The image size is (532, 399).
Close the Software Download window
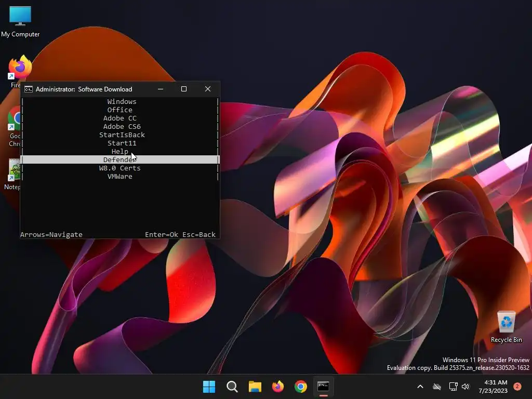pos(208,89)
